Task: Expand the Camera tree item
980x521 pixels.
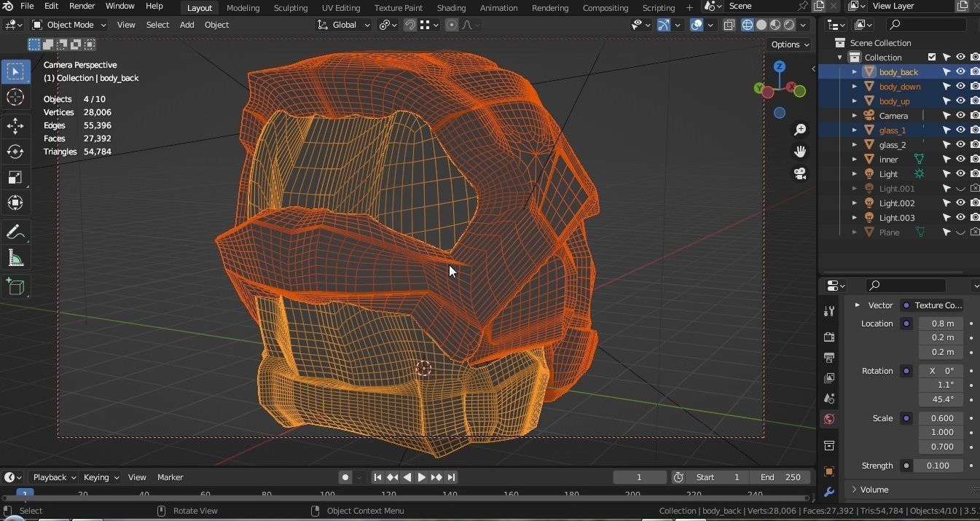Action: pyautogui.click(x=855, y=116)
